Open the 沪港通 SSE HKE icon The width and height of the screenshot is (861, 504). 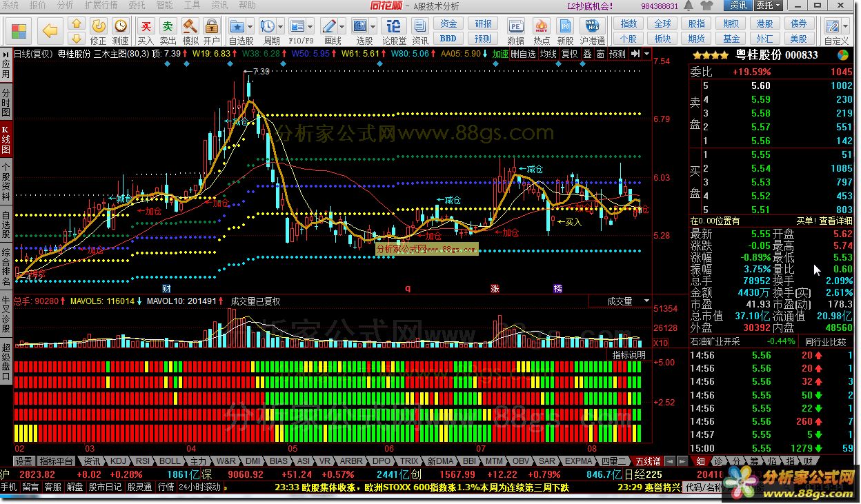(591, 26)
